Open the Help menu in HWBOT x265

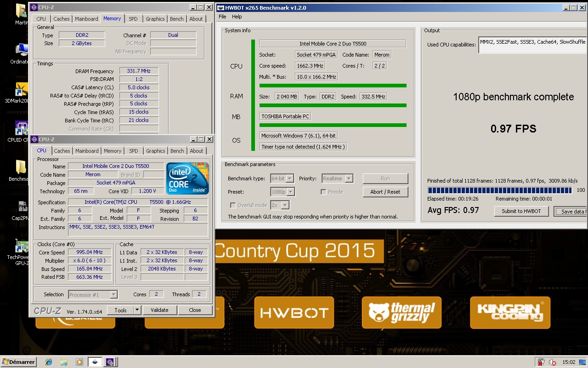pyautogui.click(x=237, y=17)
